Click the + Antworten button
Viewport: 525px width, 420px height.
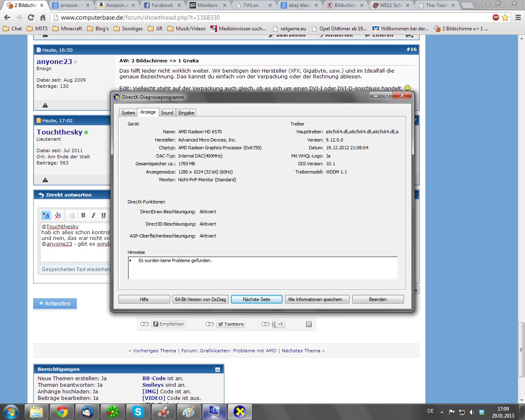coord(55,304)
